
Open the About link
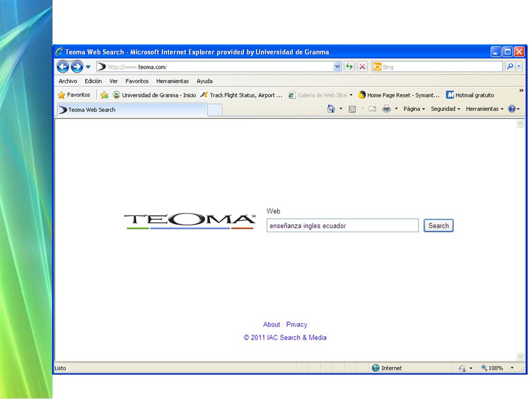coord(272,324)
